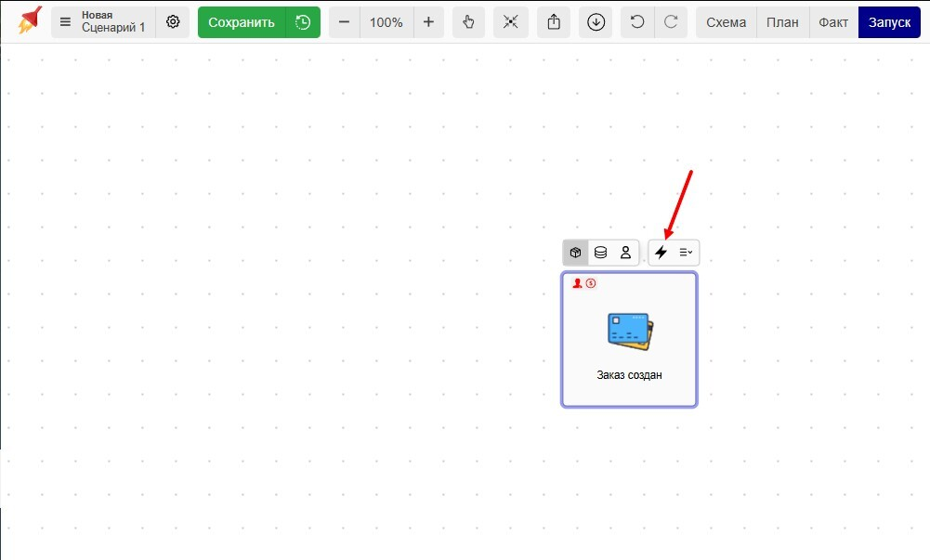
Task: Zoom out with the minus button
Action: [x=344, y=22]
